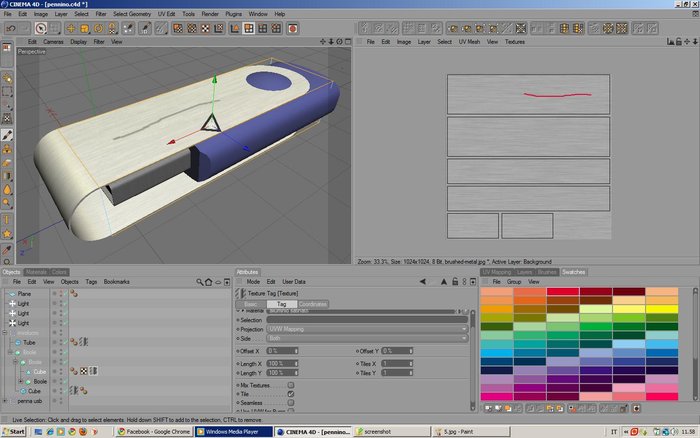Image resolution: width=700 pixels, height=438 pixels.
Task: Enable the Seamless checkbox
Action: 291,403
